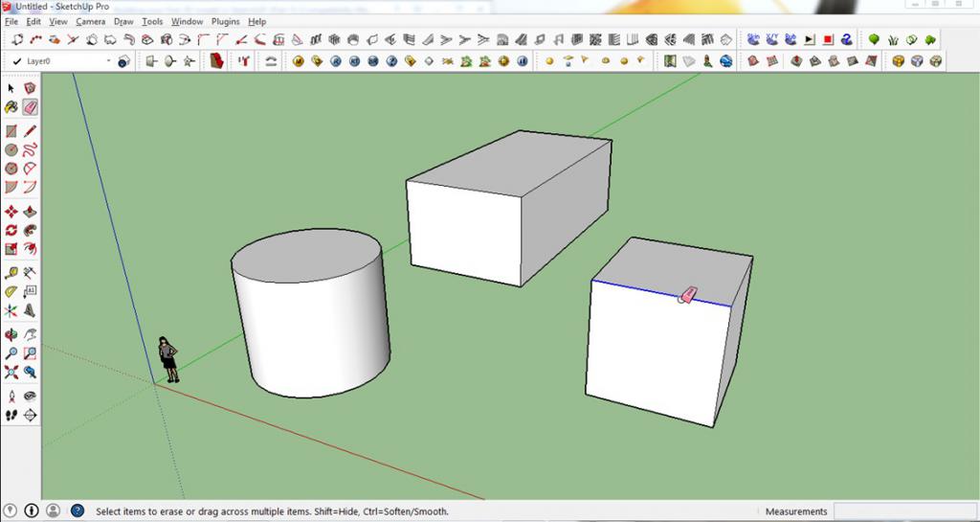Pick the Tape Measure tool
Viewport: 980px width, 522px height.
click(11, 273)
